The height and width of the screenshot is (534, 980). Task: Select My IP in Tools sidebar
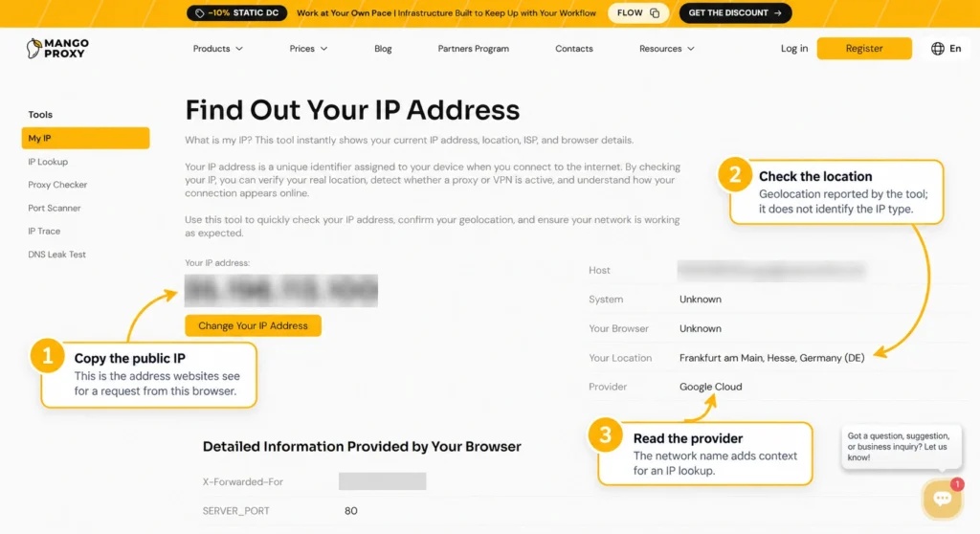(85, 138)
